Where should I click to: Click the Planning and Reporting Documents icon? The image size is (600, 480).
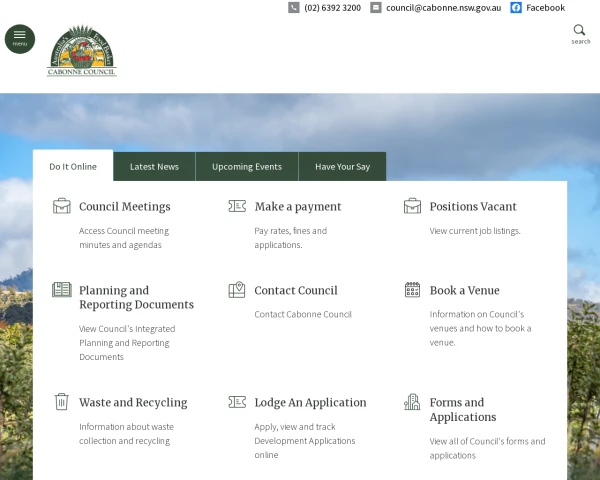[62, 290]
